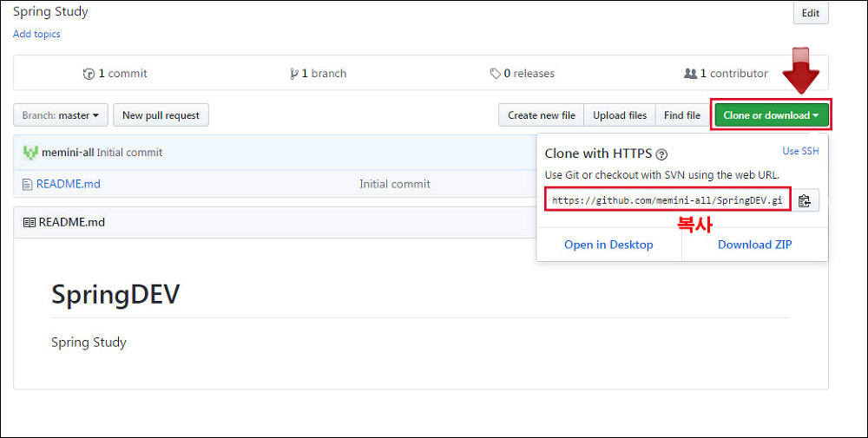Viewport: 868px width, 438px height.
Task: Click Initial commit text in README.md row
Action: point(395,184)
